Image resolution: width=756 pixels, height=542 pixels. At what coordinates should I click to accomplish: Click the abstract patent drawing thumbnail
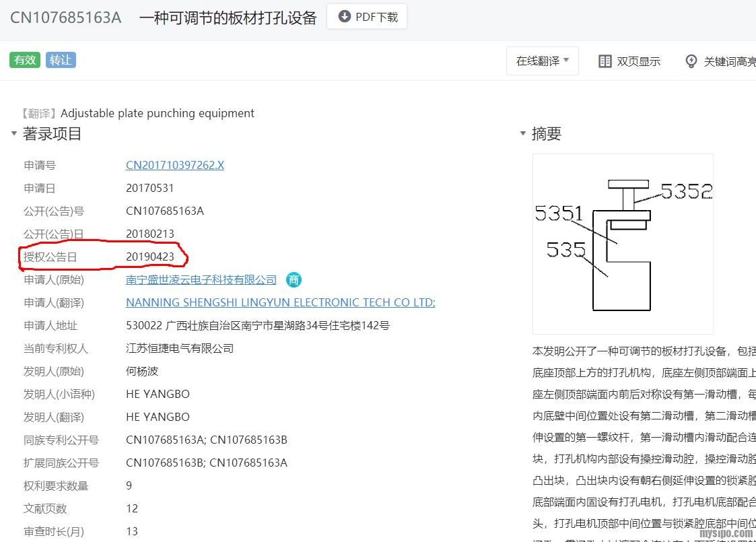point(623,244)
